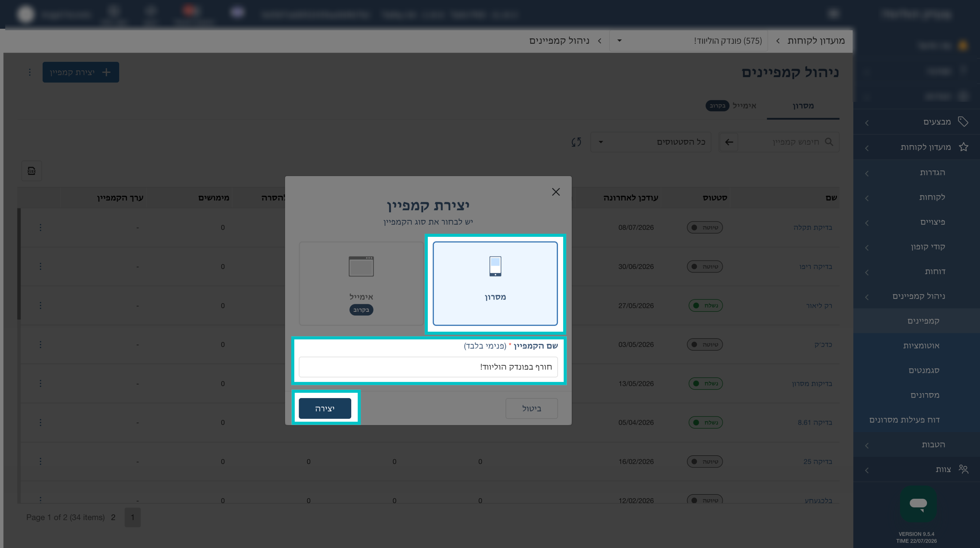Click the XLSX export icon
This screenshot has width=980, height=548.
pos(32,171)
